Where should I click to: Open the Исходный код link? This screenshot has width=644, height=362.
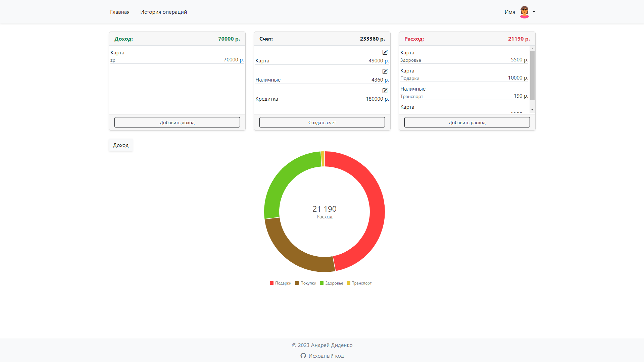click(326, 356)
